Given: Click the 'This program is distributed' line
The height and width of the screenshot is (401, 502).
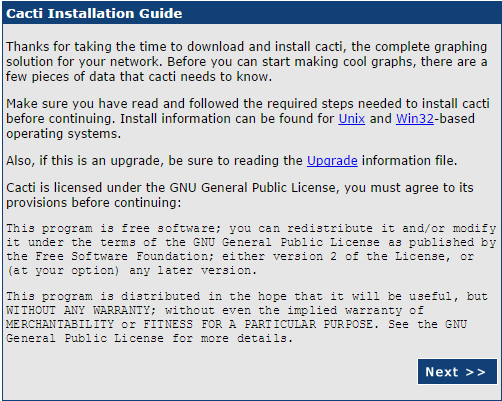Looking at the screenshot, I should tap(247, 296).
